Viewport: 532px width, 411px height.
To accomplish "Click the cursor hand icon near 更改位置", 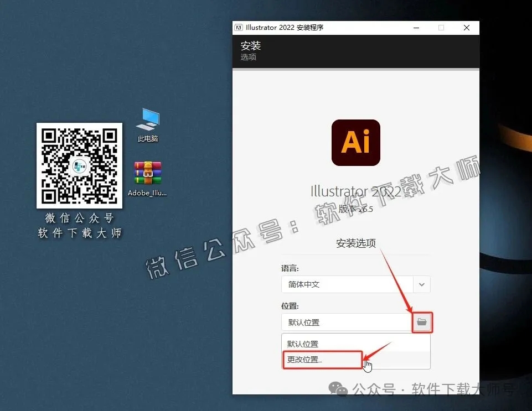I will (x=367, y=365).
